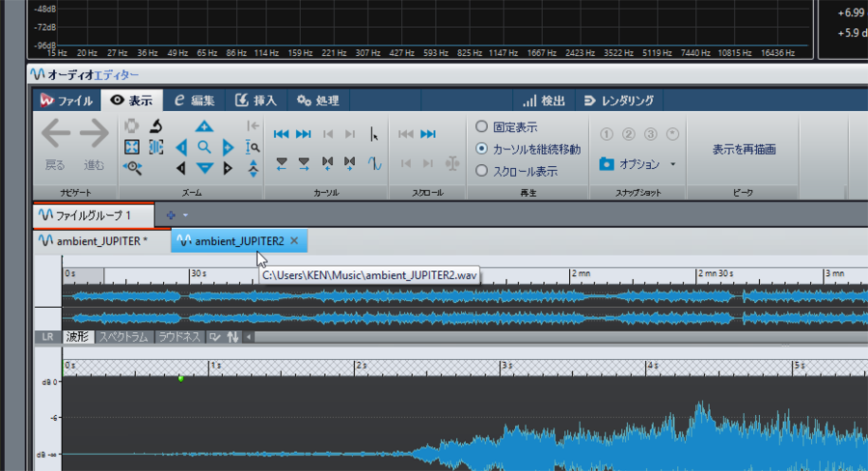Viewport: 868px width, 471px height.
Task: Open the オプション dropdown arrow
Action: point(673,165)
